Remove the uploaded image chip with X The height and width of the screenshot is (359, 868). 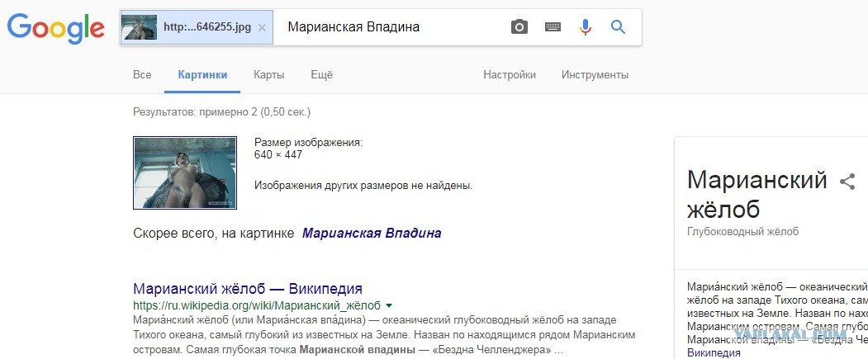[263, 27]
